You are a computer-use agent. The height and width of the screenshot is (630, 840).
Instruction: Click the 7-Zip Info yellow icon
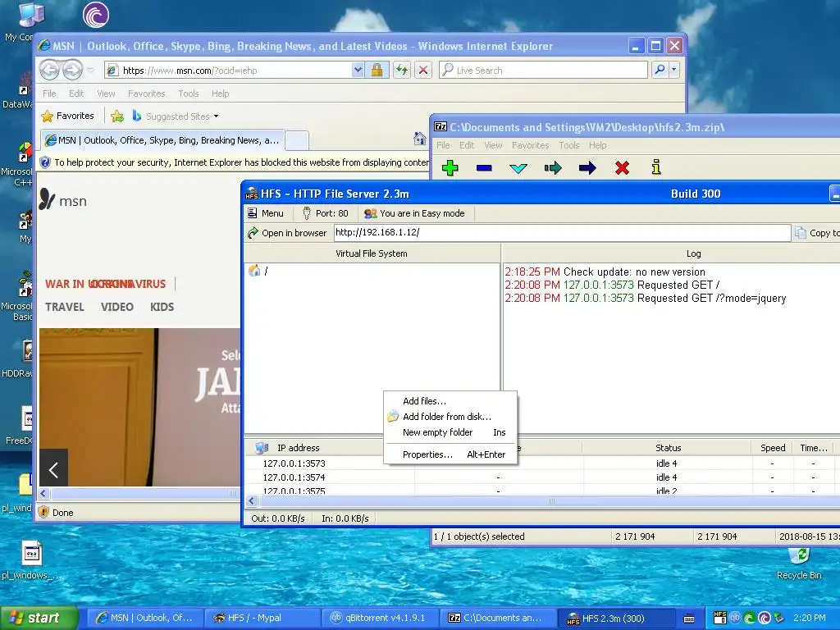pyautogui.click(x=655, y=167)
